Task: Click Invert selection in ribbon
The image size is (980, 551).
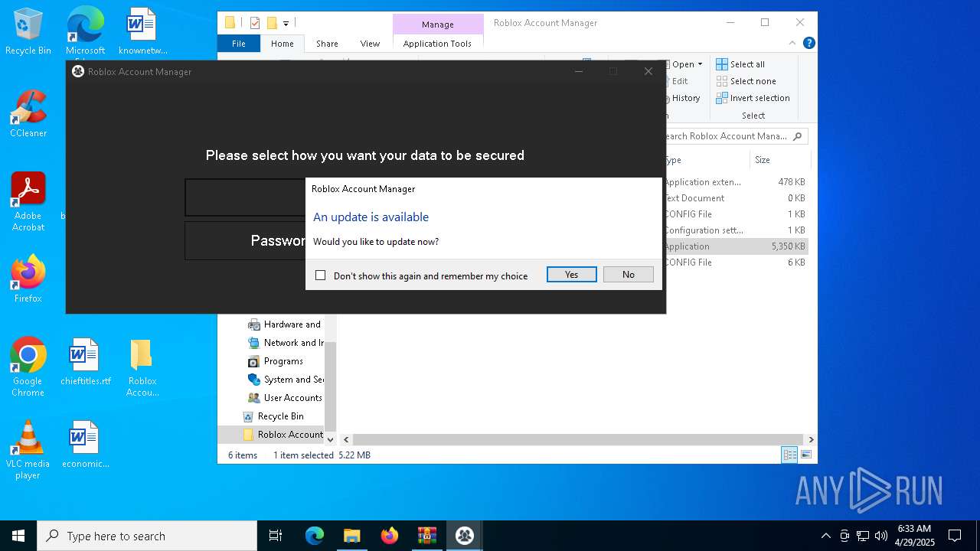Action: pyautogui.click(x=753, y=98)
